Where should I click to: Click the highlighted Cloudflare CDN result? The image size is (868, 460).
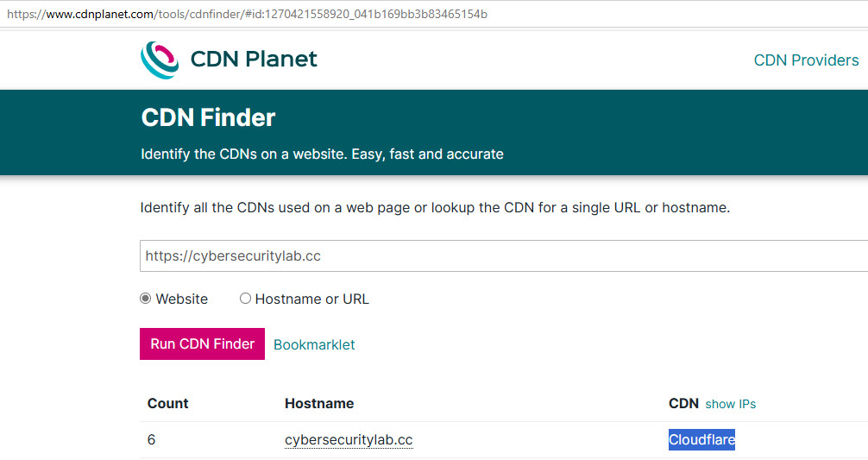pyautogui.click(x=701, y=439)
